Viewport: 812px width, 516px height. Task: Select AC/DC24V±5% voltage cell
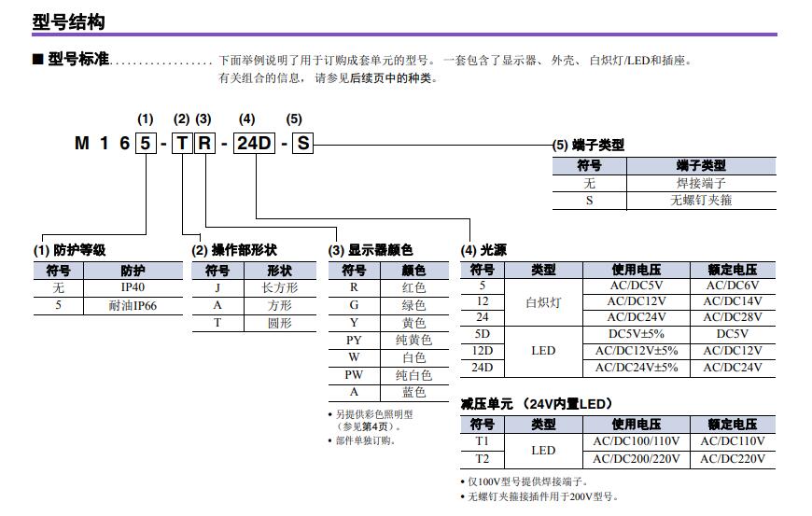click(x=637, y=368)
